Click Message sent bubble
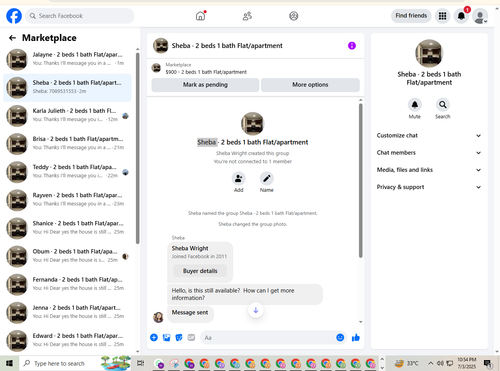The image size is (500, 371). click(190, 314)
